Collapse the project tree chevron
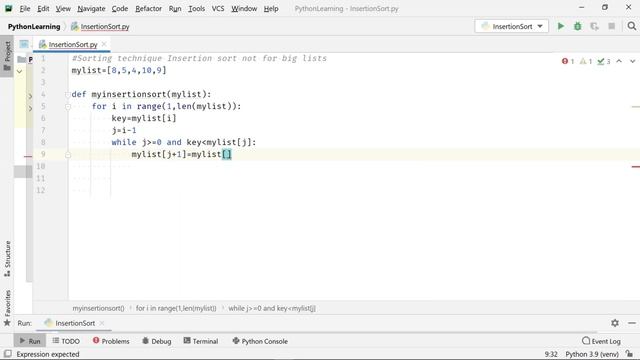Image resolution: width=640 pixels, height=360 pixels. click(x=19, y=71)
